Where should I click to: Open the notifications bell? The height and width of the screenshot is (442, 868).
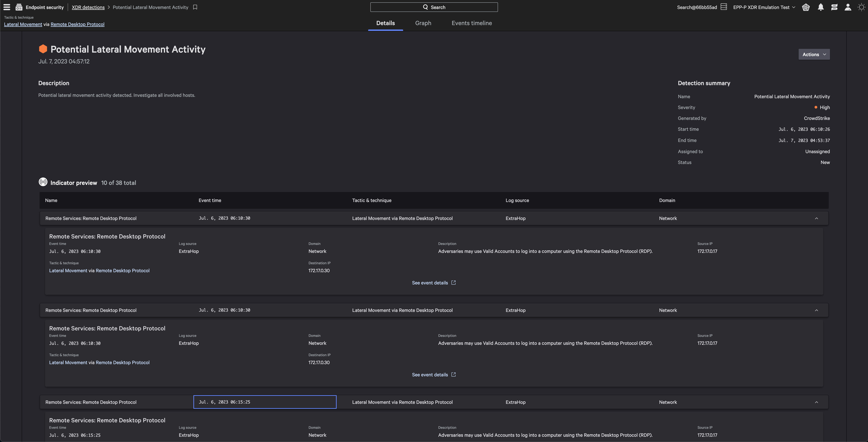[x=820, y=7]
